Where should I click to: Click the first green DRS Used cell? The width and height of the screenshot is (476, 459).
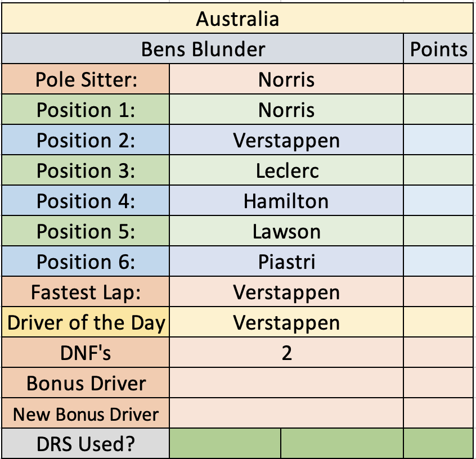[x=225, y=443]
